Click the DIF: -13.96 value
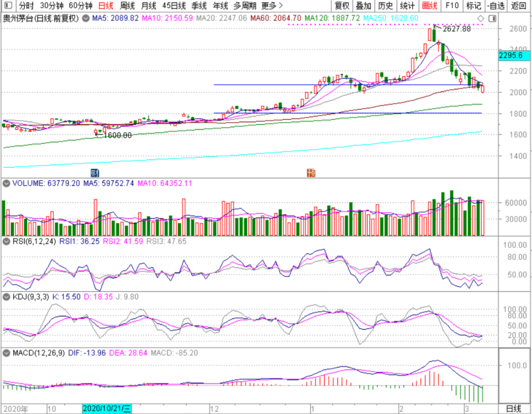The image size is (532, 414). pyautogui.click(x=87, y=353)
